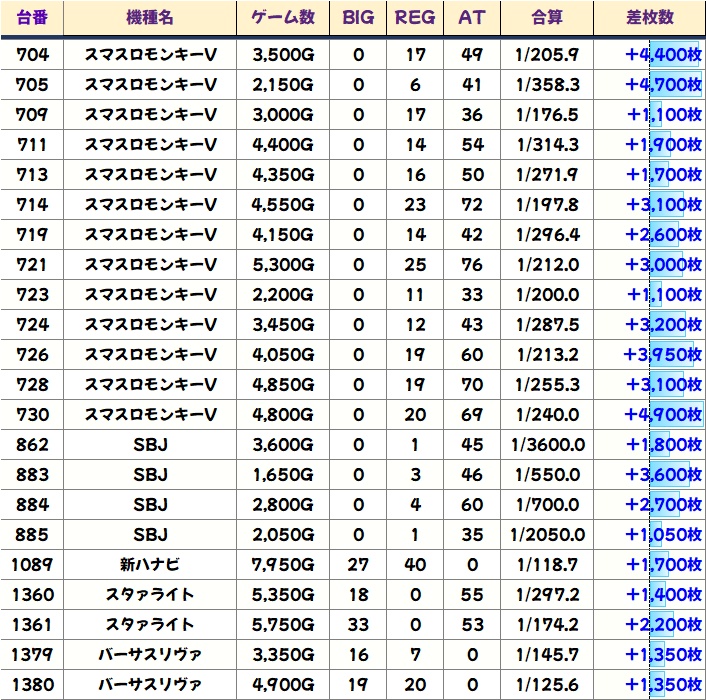Sort by the 機種名 column header

(x=149, y=18)
